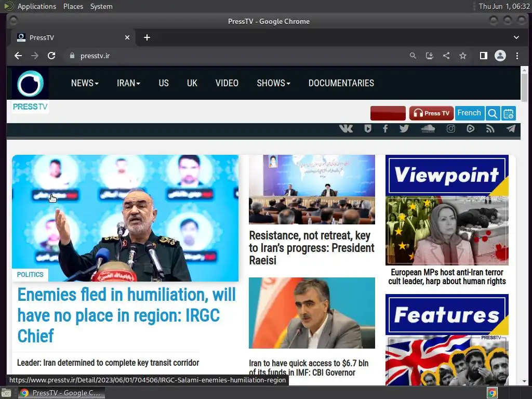Expand the IRAN dropdown menu
This screenshot has height=399, width=532.
tap(128, 83)
